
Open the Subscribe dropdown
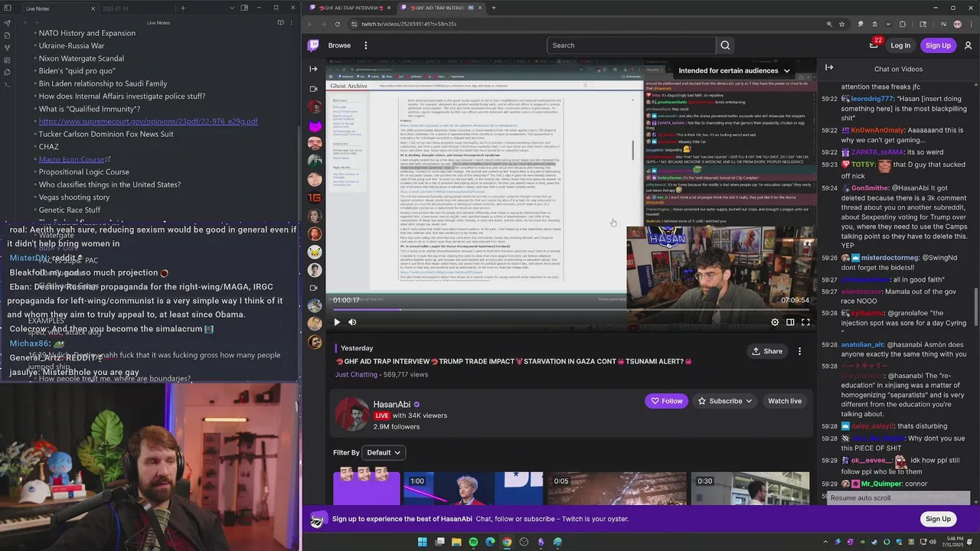point(725,401)
